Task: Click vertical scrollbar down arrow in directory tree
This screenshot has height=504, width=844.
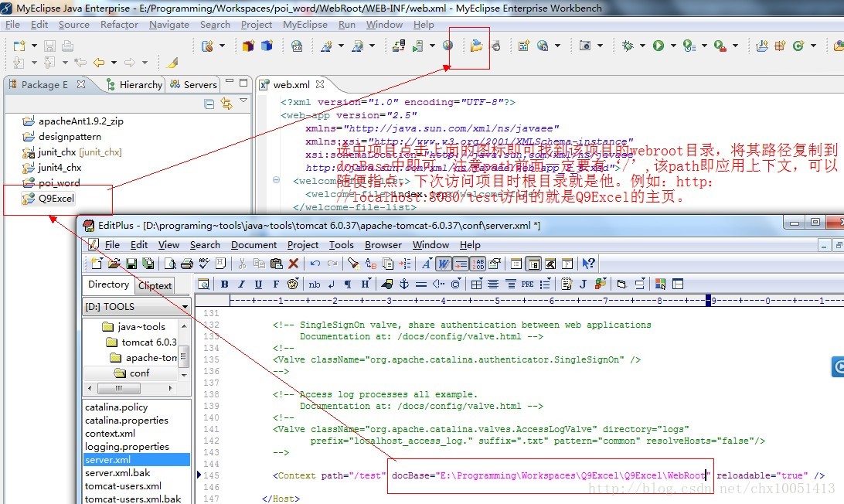Action: [184, 375]
